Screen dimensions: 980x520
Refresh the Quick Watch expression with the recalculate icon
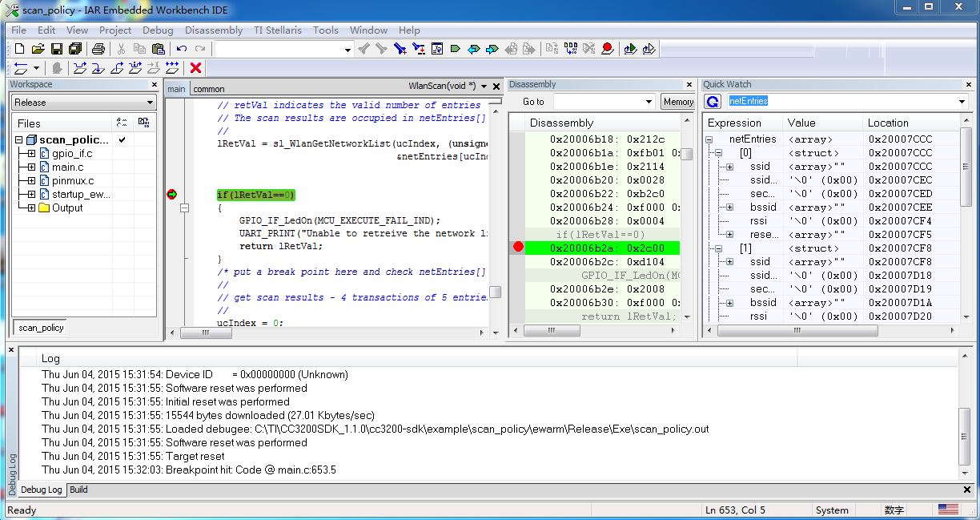pos(713,101)
